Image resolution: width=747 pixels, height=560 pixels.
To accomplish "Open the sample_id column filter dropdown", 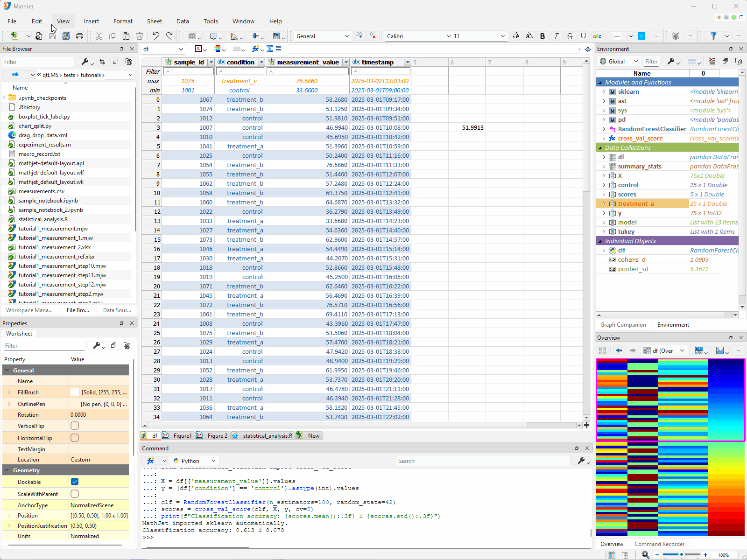I will pos(211,62).
